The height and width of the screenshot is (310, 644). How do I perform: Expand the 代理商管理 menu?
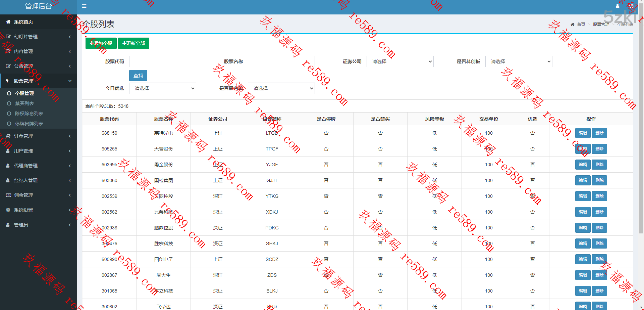pyautogui.click(x=38, y=166)
